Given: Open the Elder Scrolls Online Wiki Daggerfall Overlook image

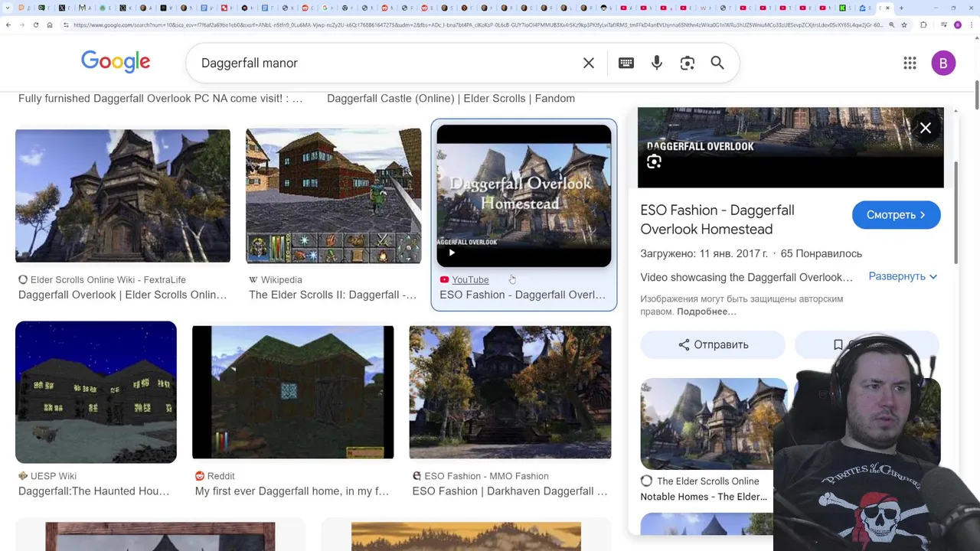Looking at the screenshot, I should [122, 196].
